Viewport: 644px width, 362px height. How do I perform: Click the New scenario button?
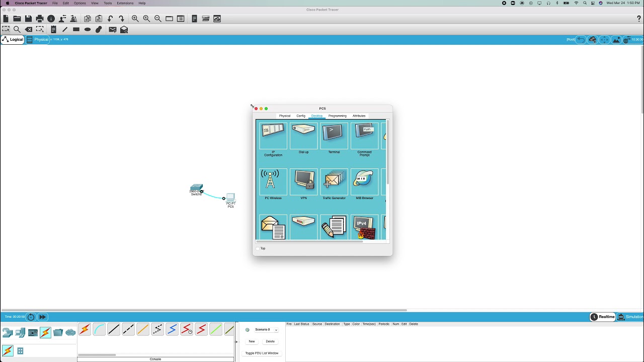[x=252, y=341]
